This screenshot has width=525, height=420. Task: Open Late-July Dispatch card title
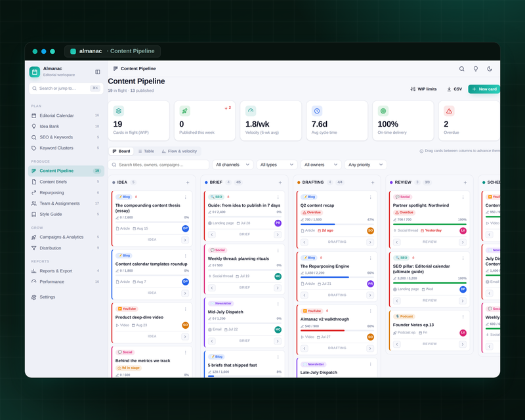pyautogui.click(x=319, y=373)
